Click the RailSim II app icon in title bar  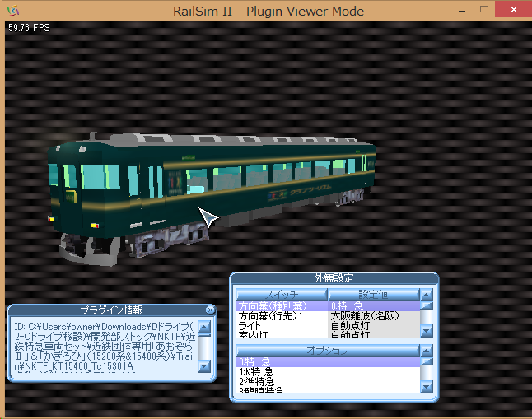click(13, 11)
